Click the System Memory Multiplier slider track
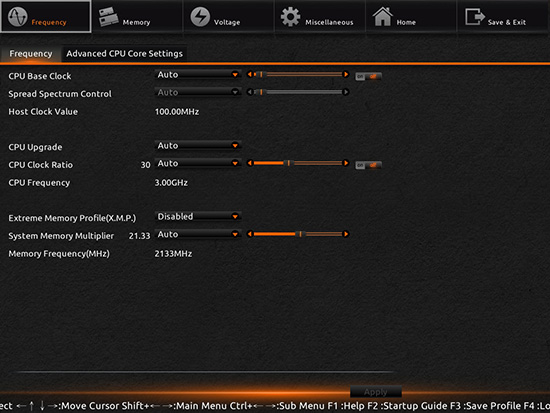The height and width of the screenshot is (413, 550). pyautogui.click(x=298, y=234)
